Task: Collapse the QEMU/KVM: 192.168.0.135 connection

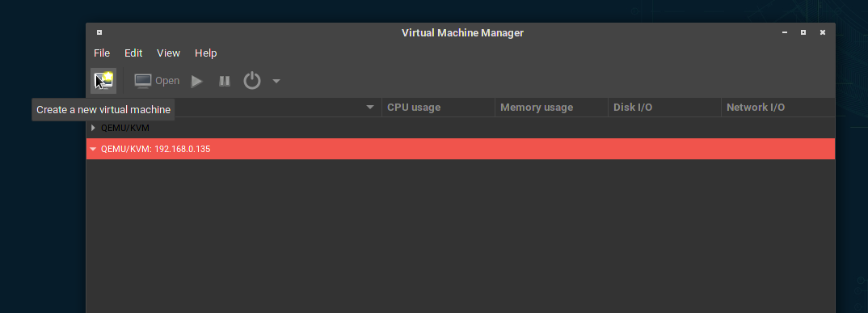Action: [93, 149]
